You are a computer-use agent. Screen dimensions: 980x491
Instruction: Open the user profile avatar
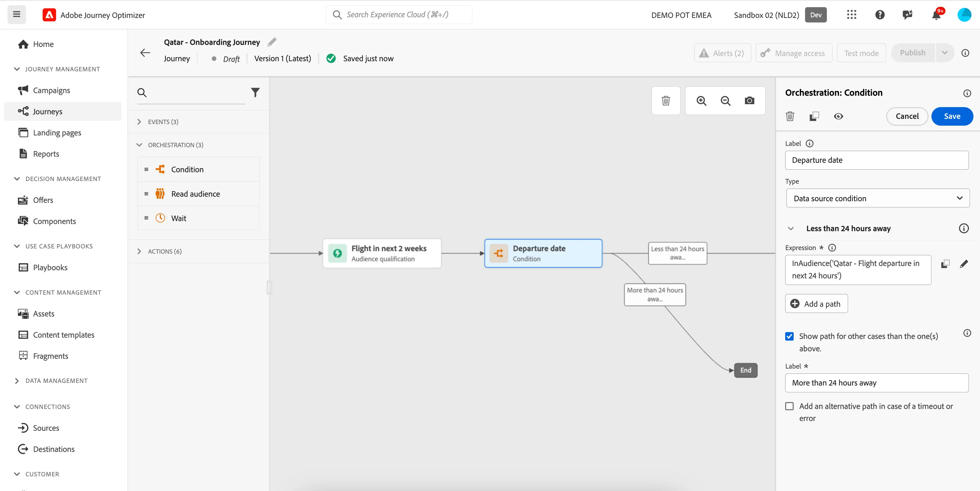[964, 15]
